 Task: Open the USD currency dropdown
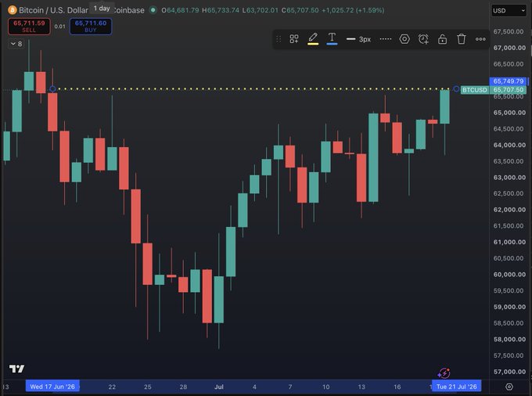click(509, 10)
